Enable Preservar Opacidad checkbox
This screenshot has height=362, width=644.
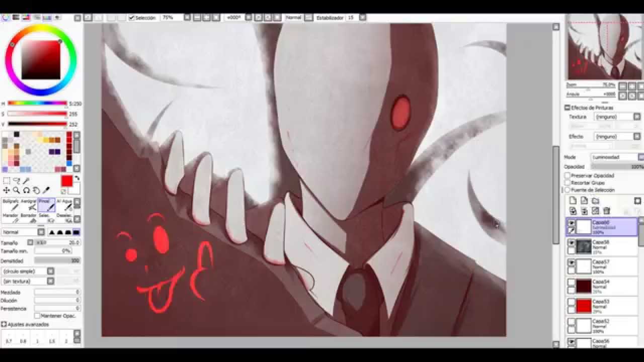[568, 176]
